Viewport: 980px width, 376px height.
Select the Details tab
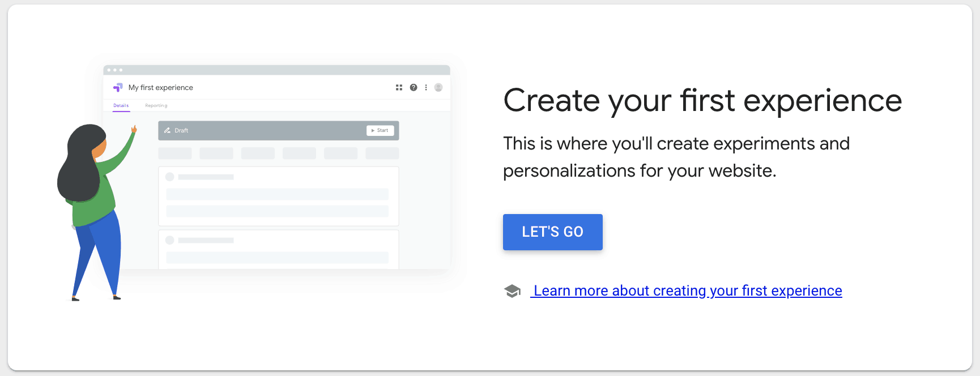click(121, 106)
